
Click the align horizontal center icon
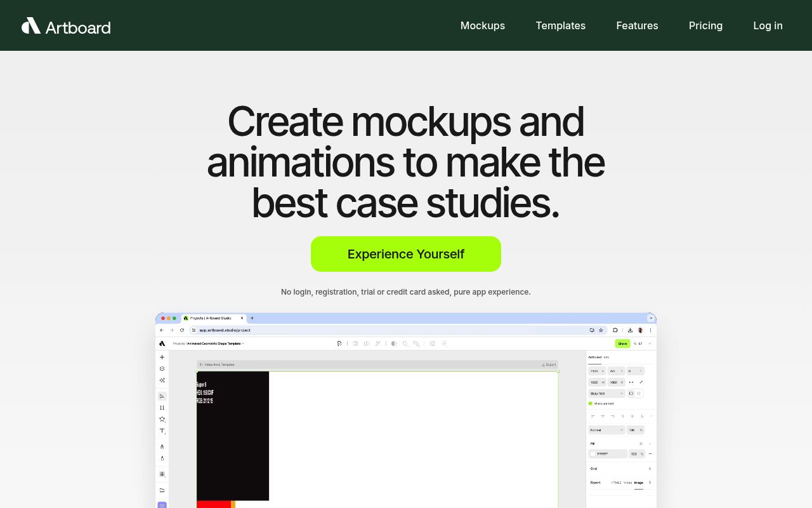click(603, 416)
